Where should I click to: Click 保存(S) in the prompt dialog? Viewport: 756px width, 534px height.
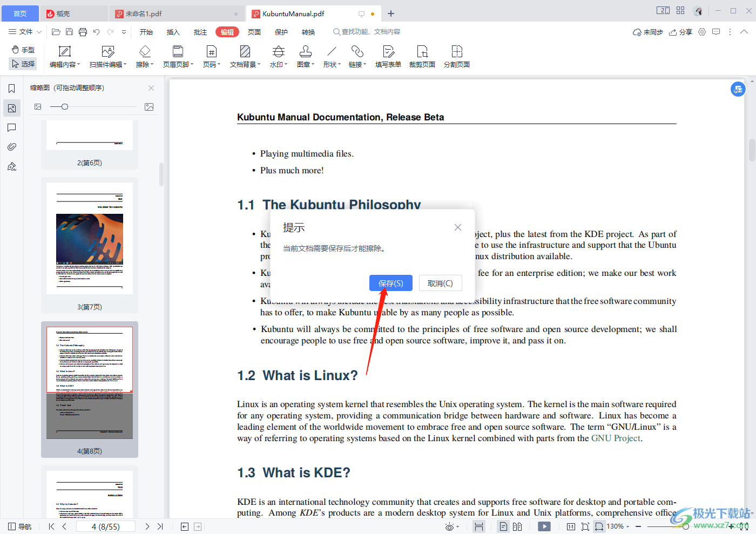click(x=391, y=283)
